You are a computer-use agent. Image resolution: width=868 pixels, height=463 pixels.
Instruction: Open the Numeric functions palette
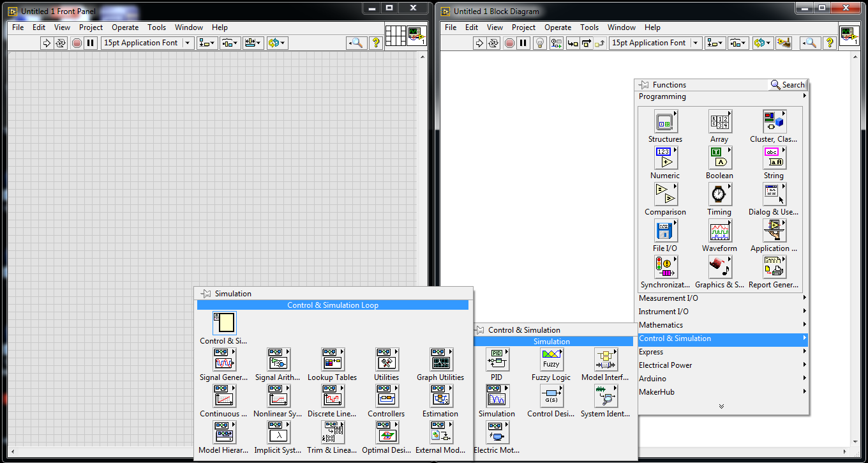[x=666, y=158]
